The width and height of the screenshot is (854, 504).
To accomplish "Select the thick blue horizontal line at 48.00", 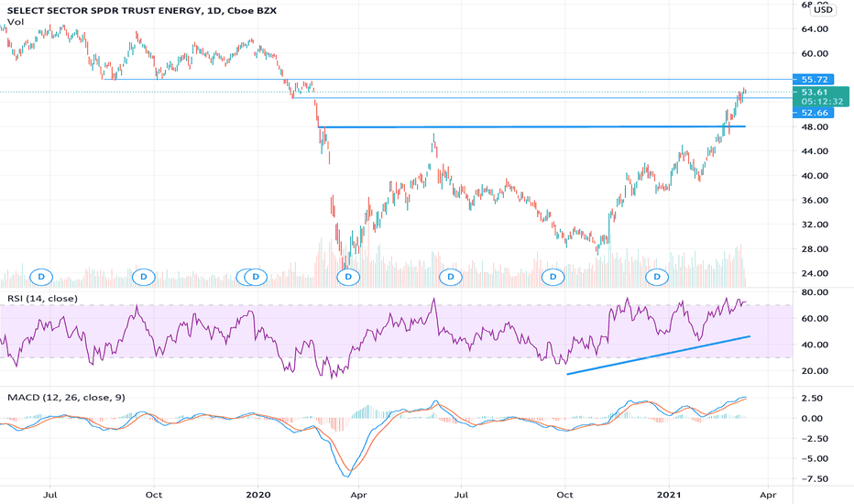I will pyautogui.click(x=531, y=127).
